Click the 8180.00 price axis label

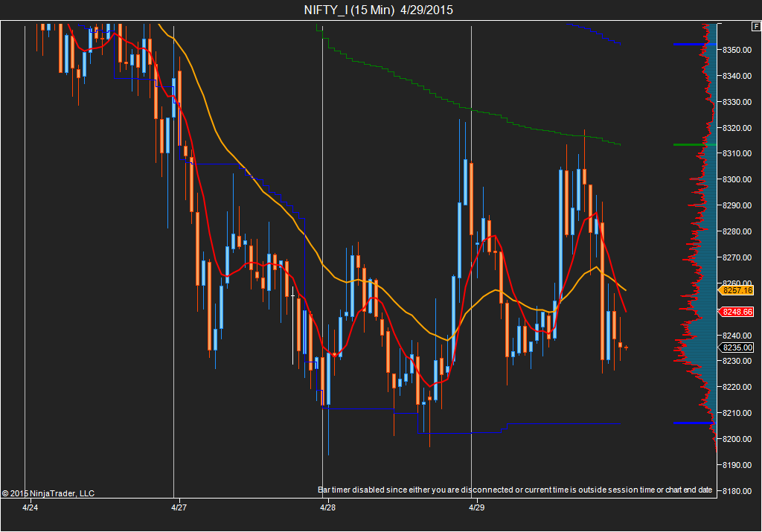(737, 490)
